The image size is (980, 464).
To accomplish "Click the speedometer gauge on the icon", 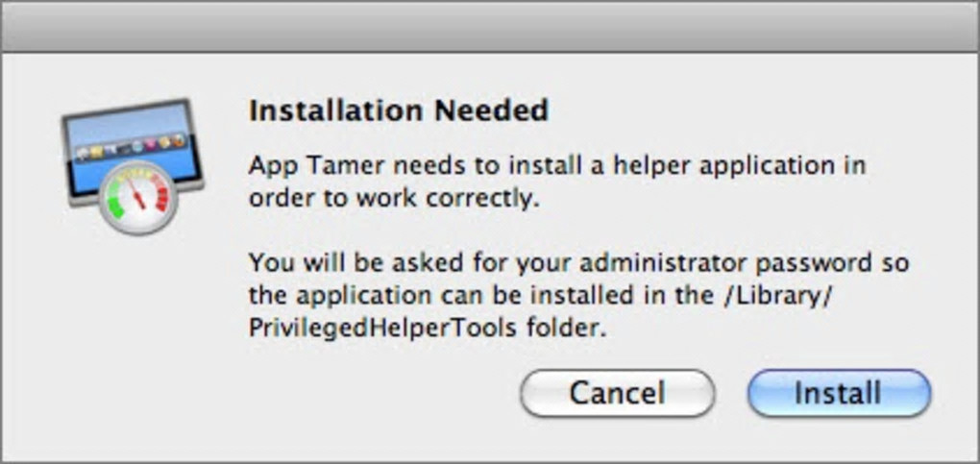I will pos(139,198).
